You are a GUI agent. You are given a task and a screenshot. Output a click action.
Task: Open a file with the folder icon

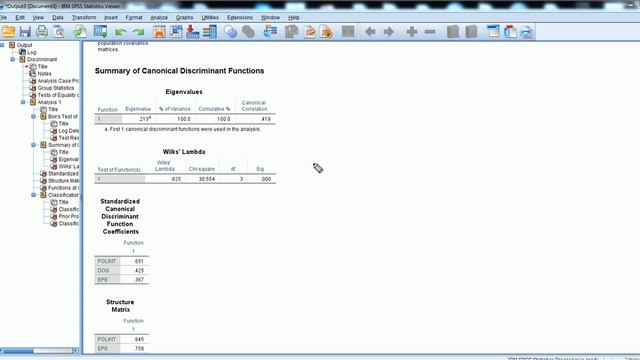pyautogui.click(x=8, y=31)
